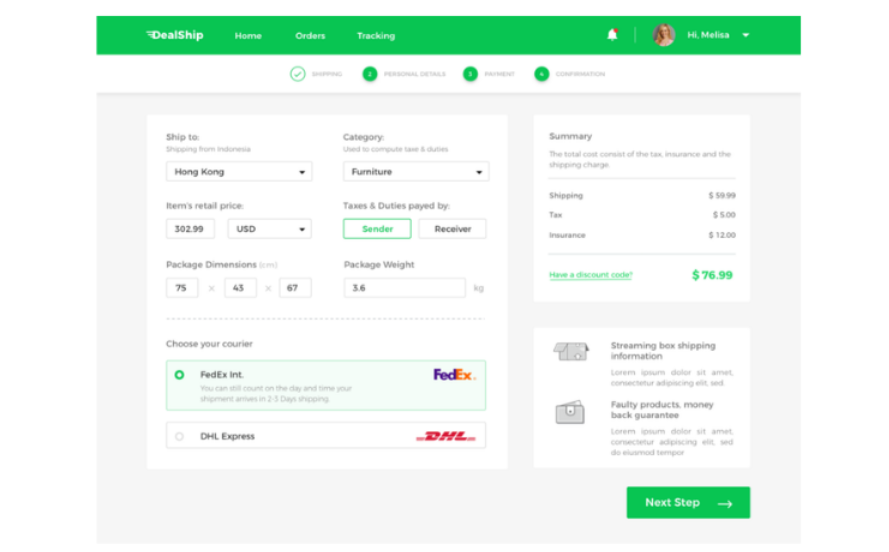Open the Orders menu item
Image resolution: width=889 pixels, height=552 pixels.
[x=310, y=36]
